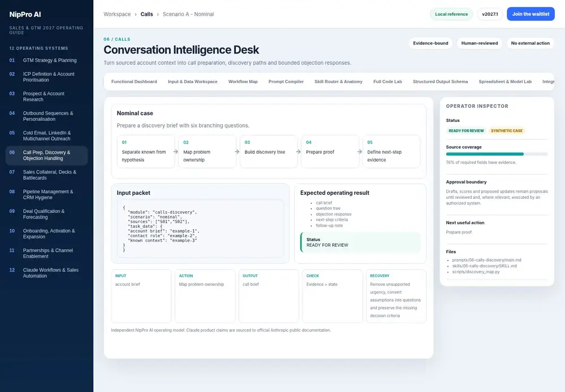Open Pipeline Management & CRM Hygiene
The width and height of the screenshot is (565, 392).
(46, 194)
